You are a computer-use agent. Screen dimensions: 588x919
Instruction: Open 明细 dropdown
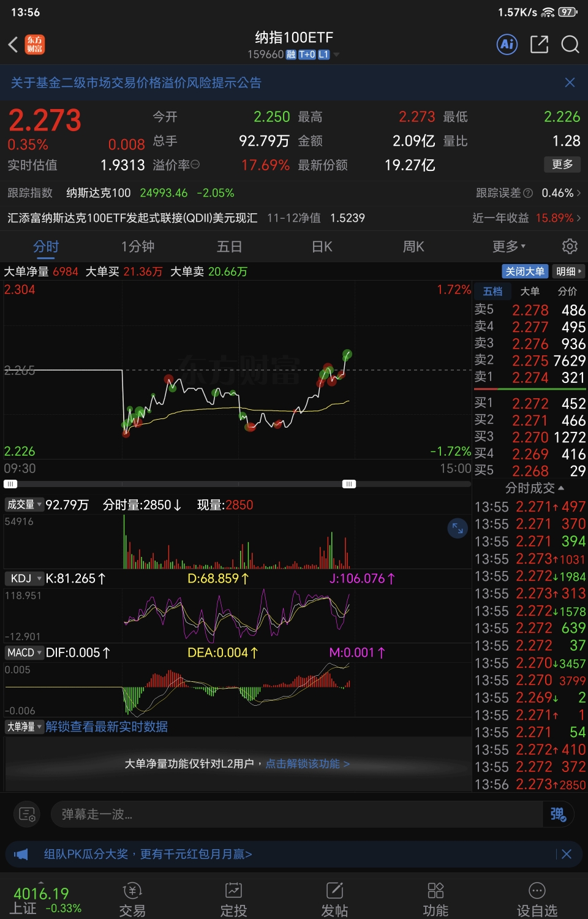tap(569, 271)
